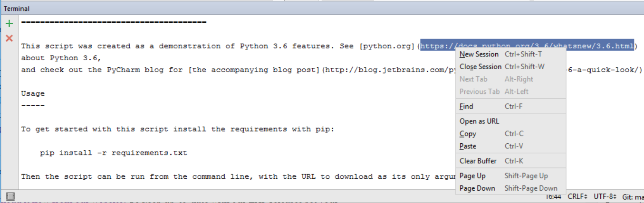The width and height of the screenshot is (644, 203).
Task: Click the pip install command line text
Action: click(x=114, y=153)
